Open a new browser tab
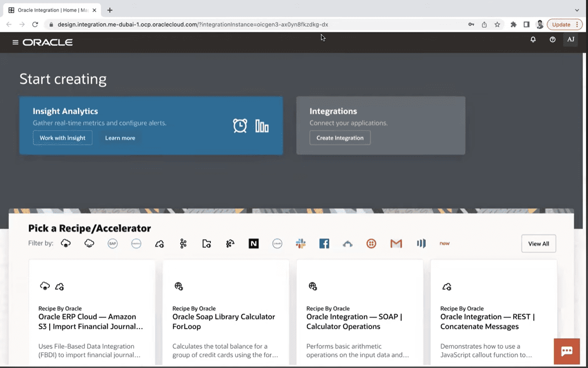The image size is (588, 368). (110, 10)
